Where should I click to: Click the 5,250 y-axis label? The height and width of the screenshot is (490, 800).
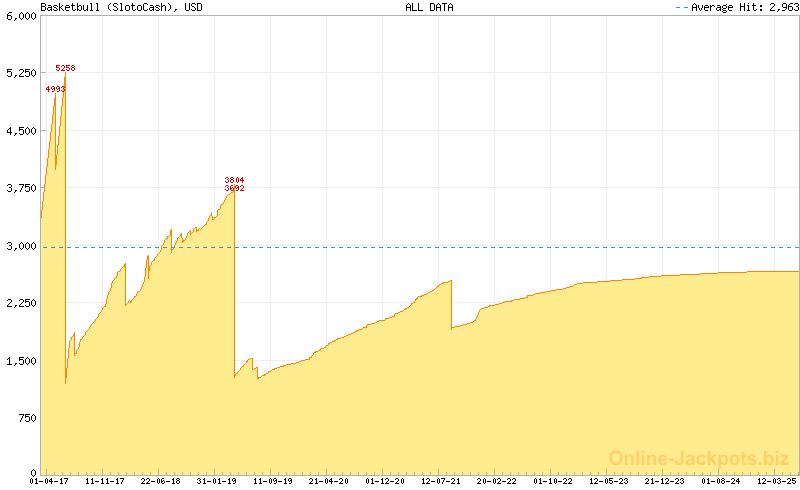[x=20, y=73]
